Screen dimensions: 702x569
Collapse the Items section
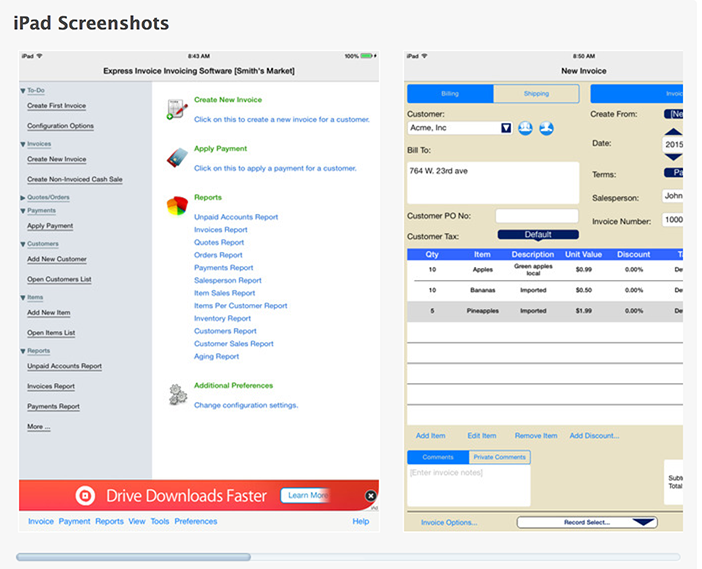23,298
